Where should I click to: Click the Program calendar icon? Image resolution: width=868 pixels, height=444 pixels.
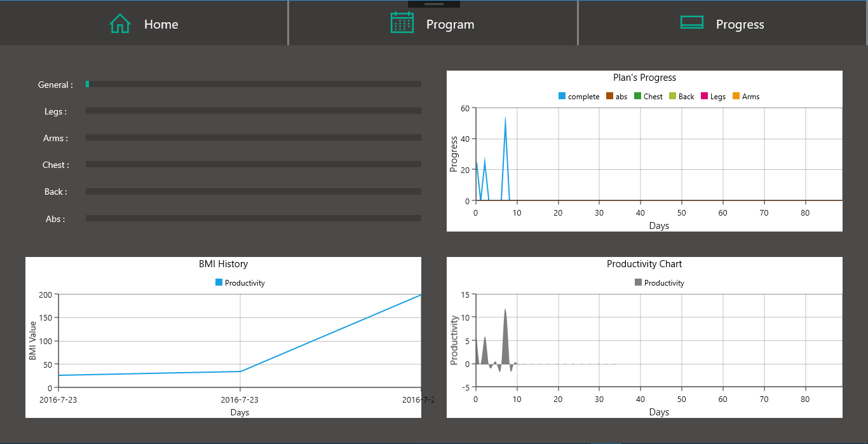pyautogui.click(x=402, y=22)
